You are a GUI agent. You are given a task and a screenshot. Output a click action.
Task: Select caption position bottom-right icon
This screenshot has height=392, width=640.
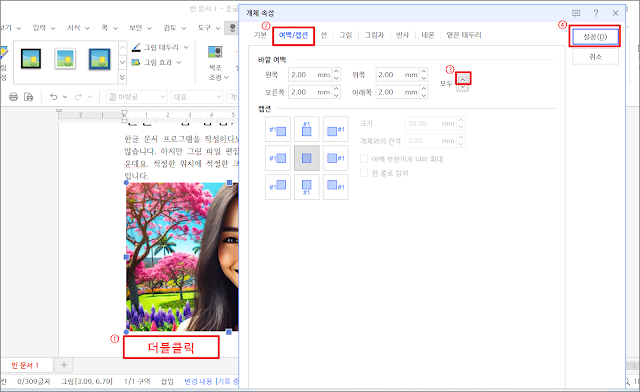pyautogui.click(x=336, y=187)
